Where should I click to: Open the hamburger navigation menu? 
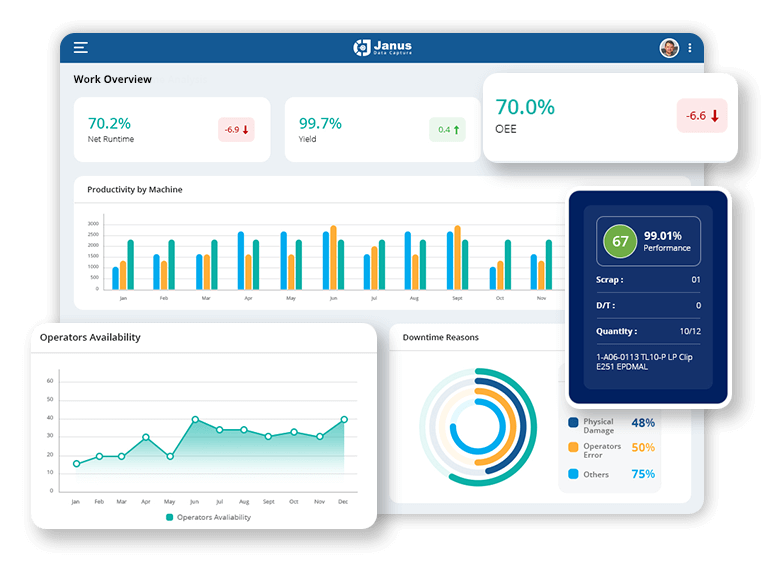pyautogui.click(x=81, y=47)
